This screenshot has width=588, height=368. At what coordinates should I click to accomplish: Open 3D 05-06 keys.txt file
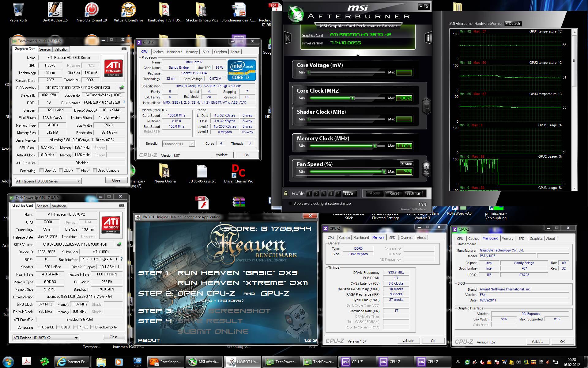coord(202,173)
